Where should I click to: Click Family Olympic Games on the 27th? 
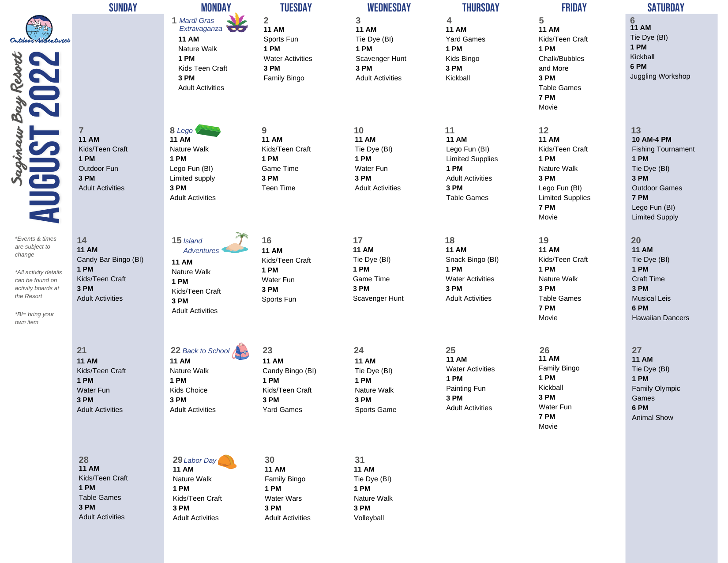(656, 393)
